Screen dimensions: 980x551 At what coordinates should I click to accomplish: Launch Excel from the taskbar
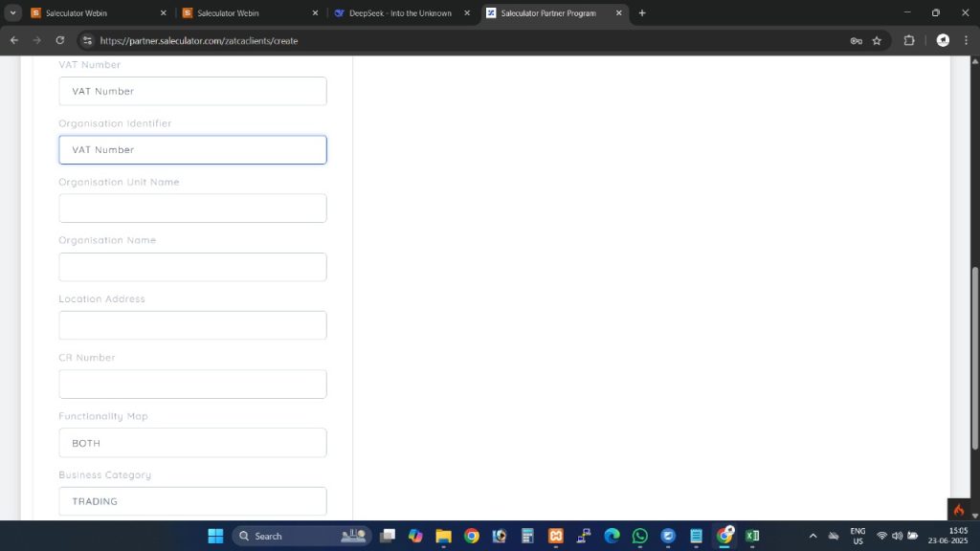click(752, 536)
